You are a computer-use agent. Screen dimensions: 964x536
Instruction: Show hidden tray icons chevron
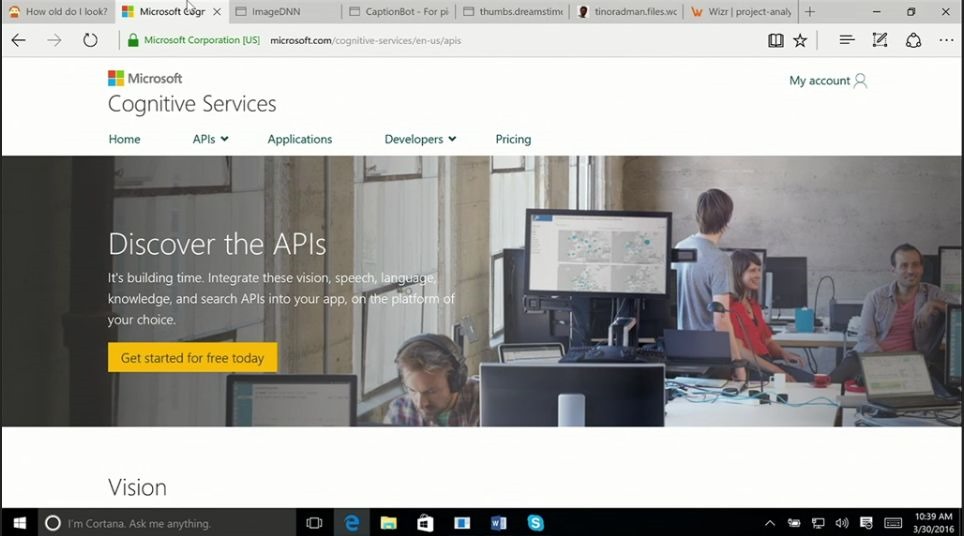770,524
